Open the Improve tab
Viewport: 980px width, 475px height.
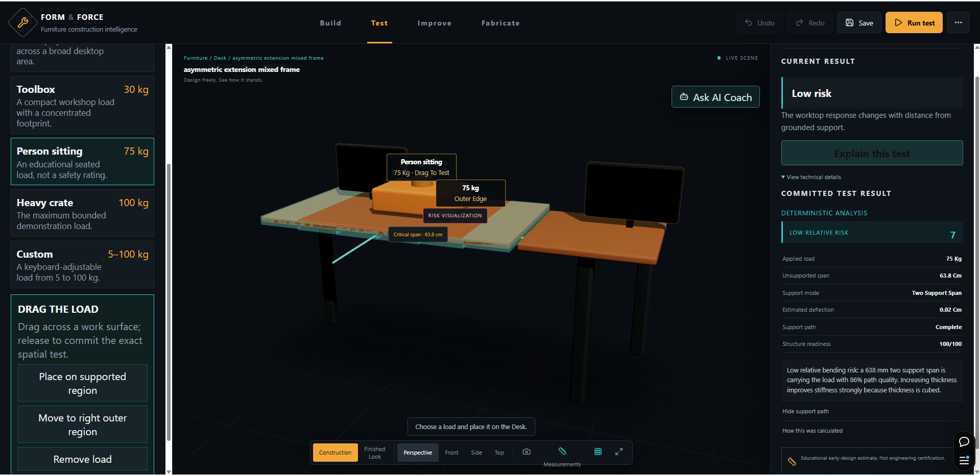[434, 23]
